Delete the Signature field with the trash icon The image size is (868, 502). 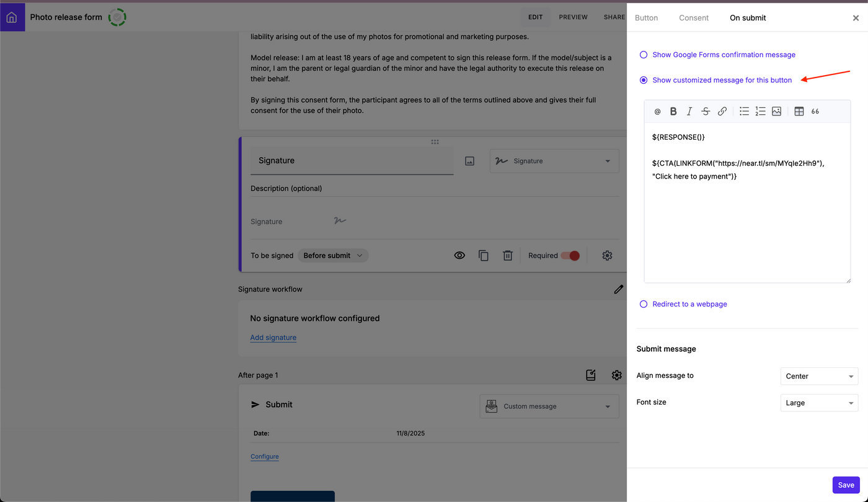click(x=508, y=255)
